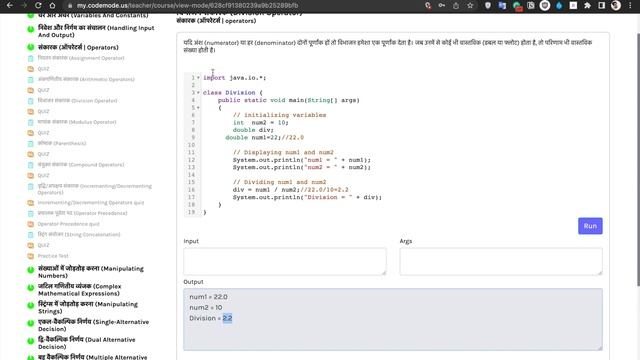Open the translate extension icon

point(502,6)
